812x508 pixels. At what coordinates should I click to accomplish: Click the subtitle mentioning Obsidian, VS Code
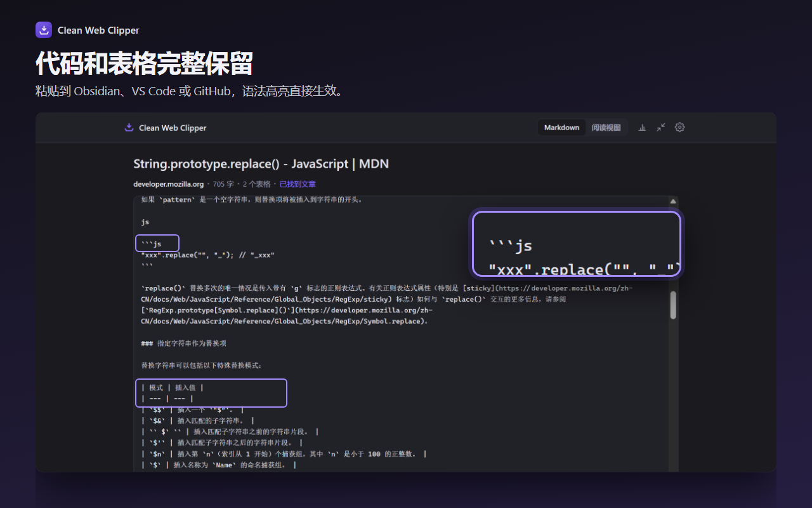coord(192,91)
